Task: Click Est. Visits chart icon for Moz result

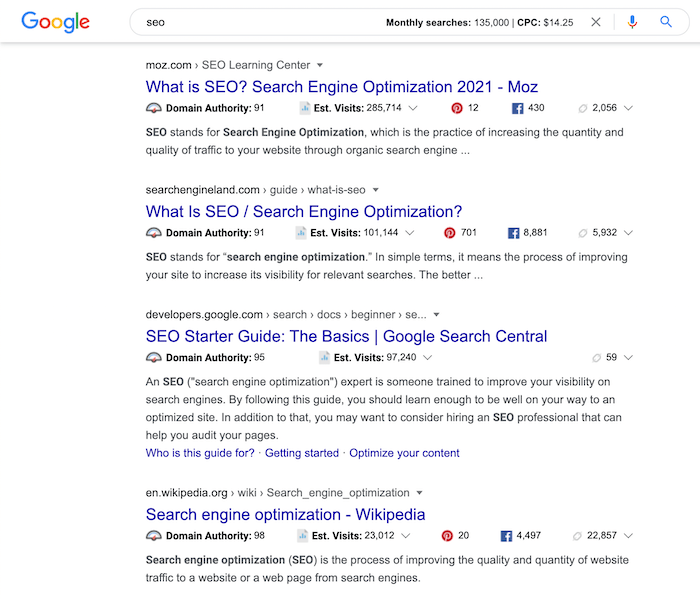Action: (305, 108)
